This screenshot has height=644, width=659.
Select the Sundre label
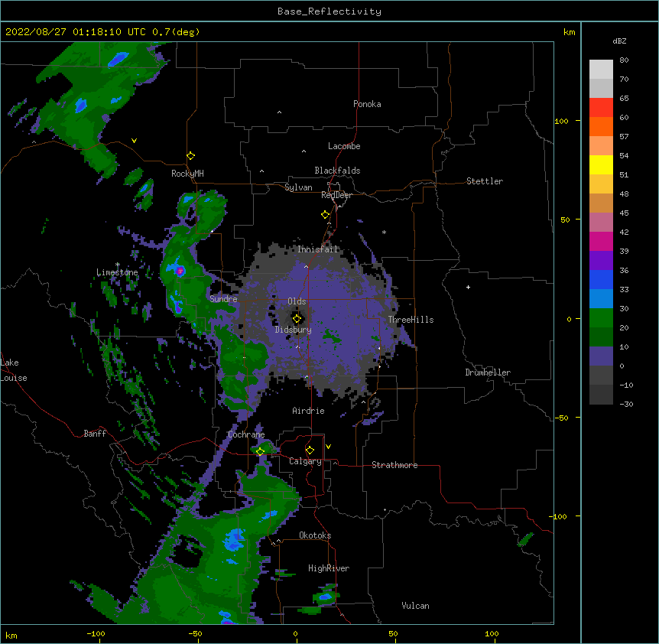[223, 299]
